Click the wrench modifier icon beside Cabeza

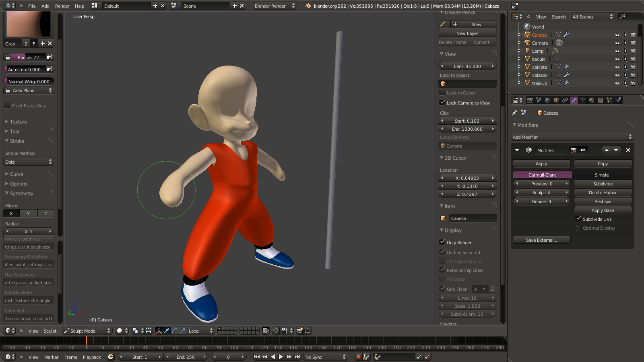(x=566, y=35)
